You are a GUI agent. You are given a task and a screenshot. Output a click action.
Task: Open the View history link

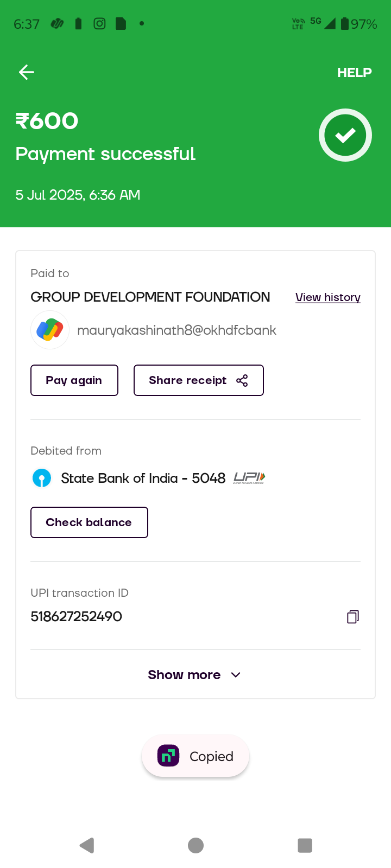click(327, 297)
